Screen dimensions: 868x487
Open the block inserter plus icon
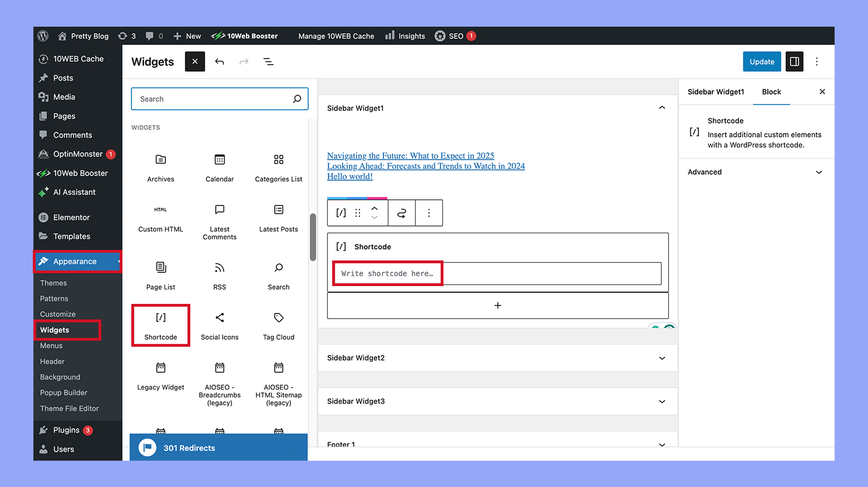point(497,305)
